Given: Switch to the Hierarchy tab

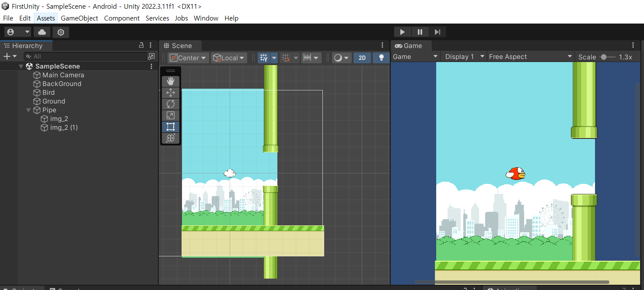Looking at the screenshot, I should [x=26, y=46].
